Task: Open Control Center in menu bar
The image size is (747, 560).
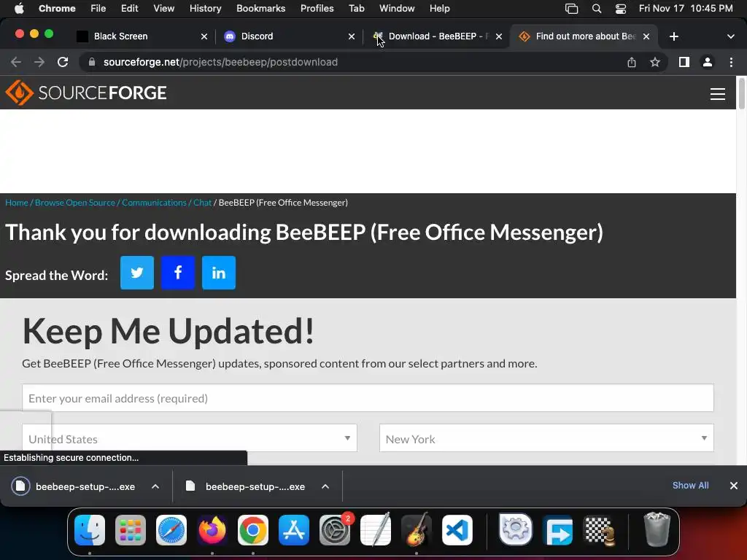Action: (621, 8)
